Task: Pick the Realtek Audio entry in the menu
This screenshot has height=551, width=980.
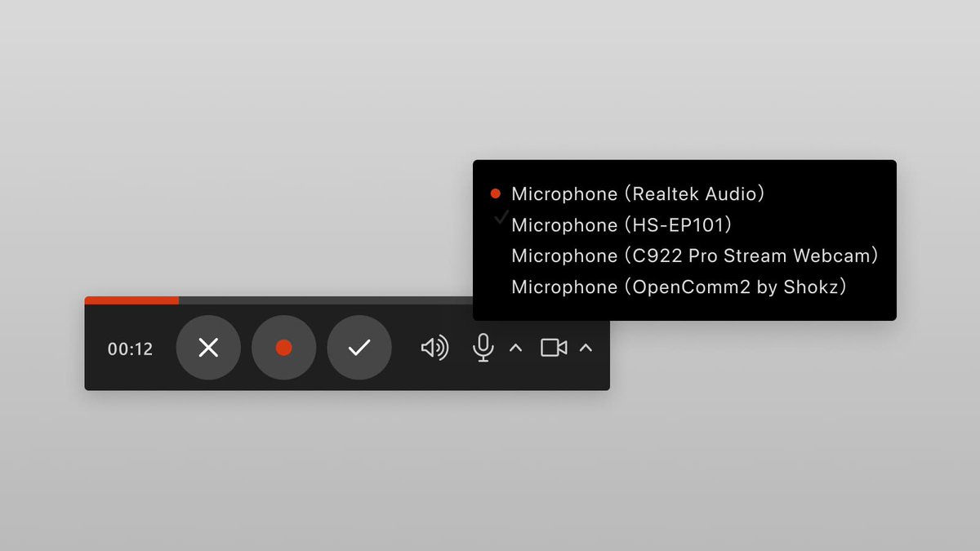Action: click(x=637, y=193)
